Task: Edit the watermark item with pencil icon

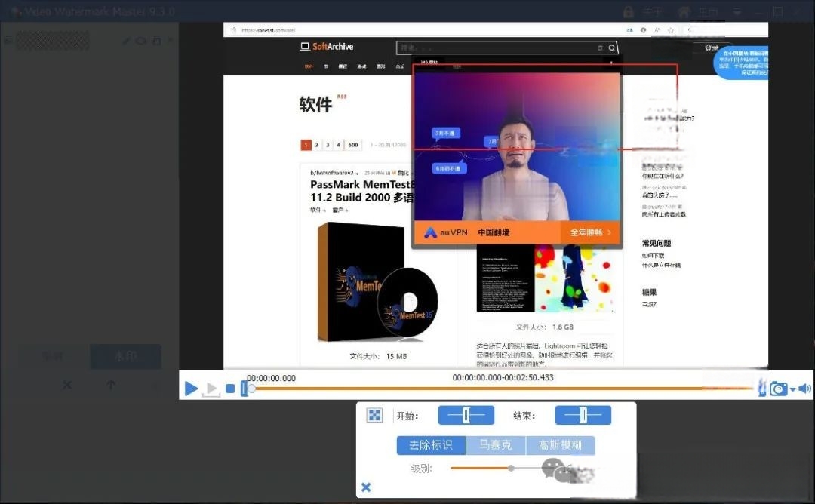Action: (126, 41)
